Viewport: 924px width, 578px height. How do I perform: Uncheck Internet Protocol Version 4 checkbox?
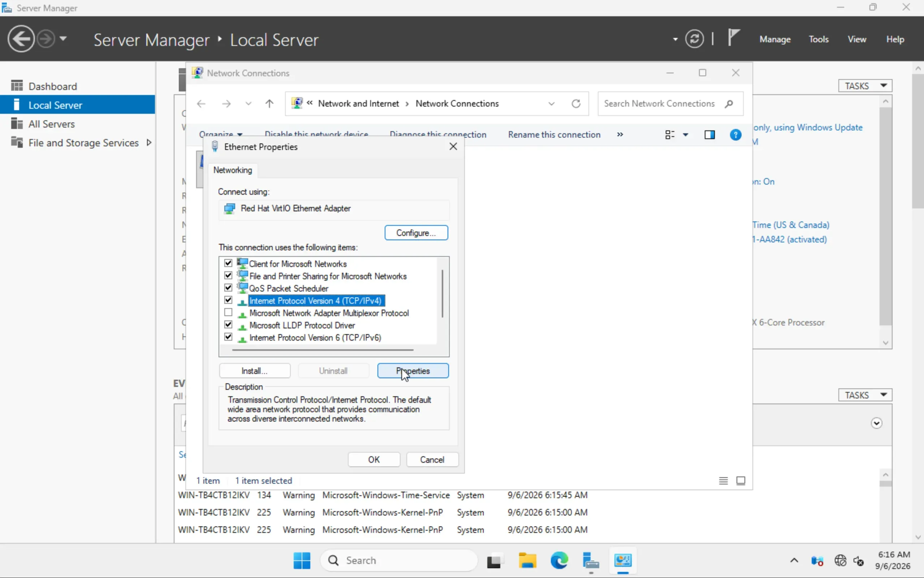(228, 300)
